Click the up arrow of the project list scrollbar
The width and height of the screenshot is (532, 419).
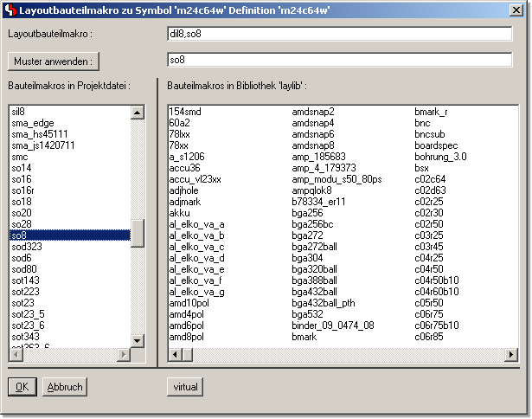click(137, 112)
